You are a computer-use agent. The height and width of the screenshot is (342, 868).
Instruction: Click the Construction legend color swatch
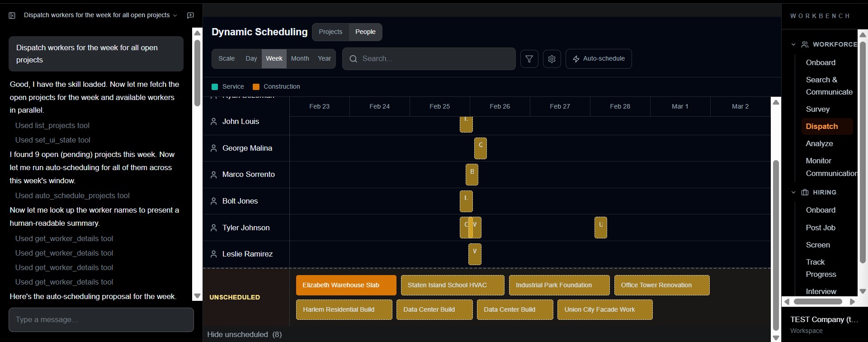tap(256, 87)
